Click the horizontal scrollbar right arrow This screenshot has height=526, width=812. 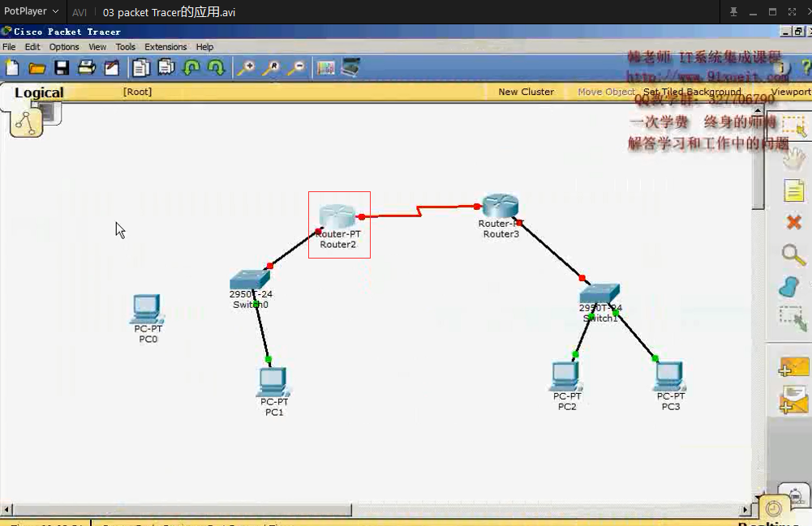click(x=745, y=510)
